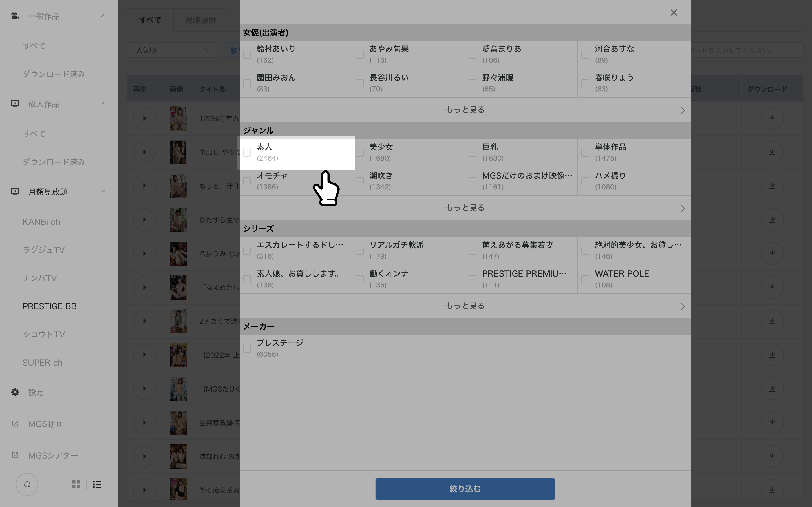Toggle the 素人 genre checkbox
The image size is (812, 507).
[247, 152]
